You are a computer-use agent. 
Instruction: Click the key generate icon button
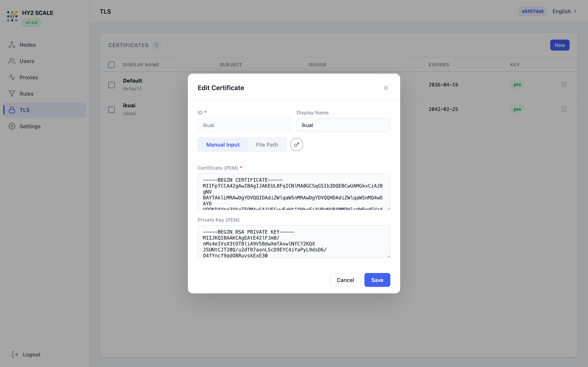[296, 145]
